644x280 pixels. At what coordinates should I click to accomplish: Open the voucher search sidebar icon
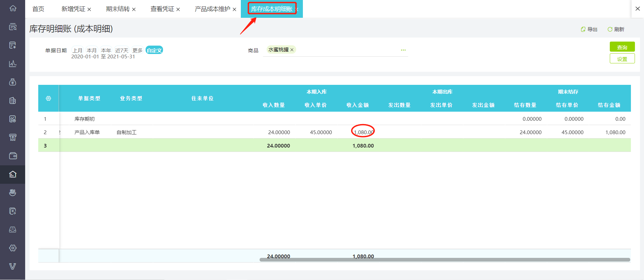tap(13, 27)
